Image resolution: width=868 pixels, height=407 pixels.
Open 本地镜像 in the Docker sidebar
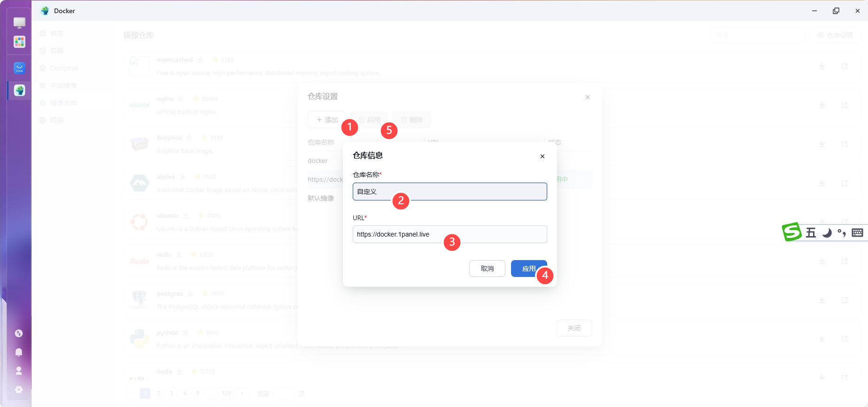[58, 85]
